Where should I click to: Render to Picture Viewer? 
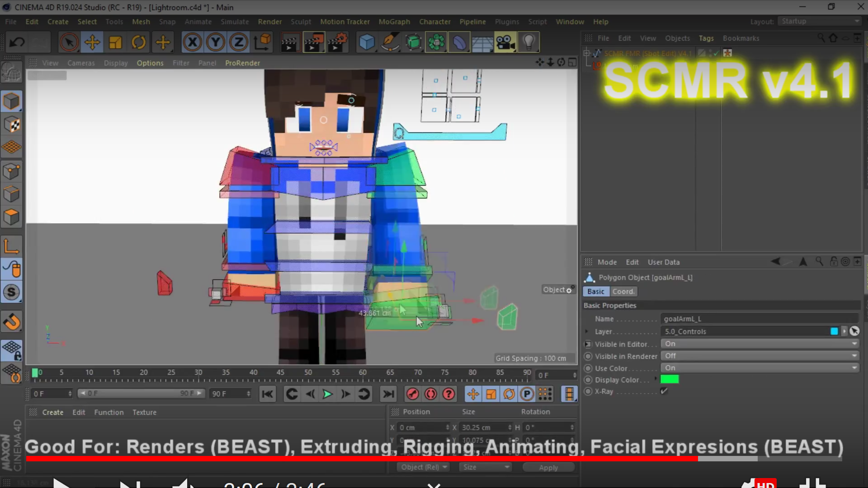[314, 42]
